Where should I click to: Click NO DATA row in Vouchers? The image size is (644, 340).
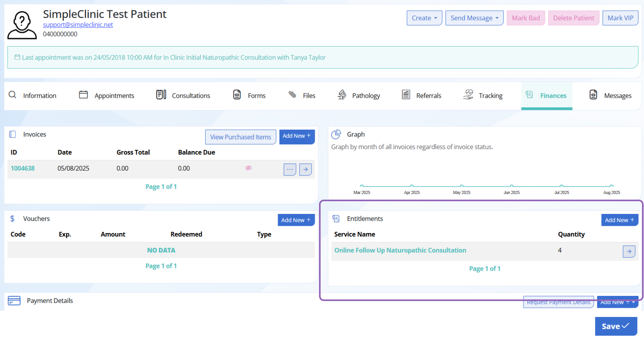tap(161, 250)
